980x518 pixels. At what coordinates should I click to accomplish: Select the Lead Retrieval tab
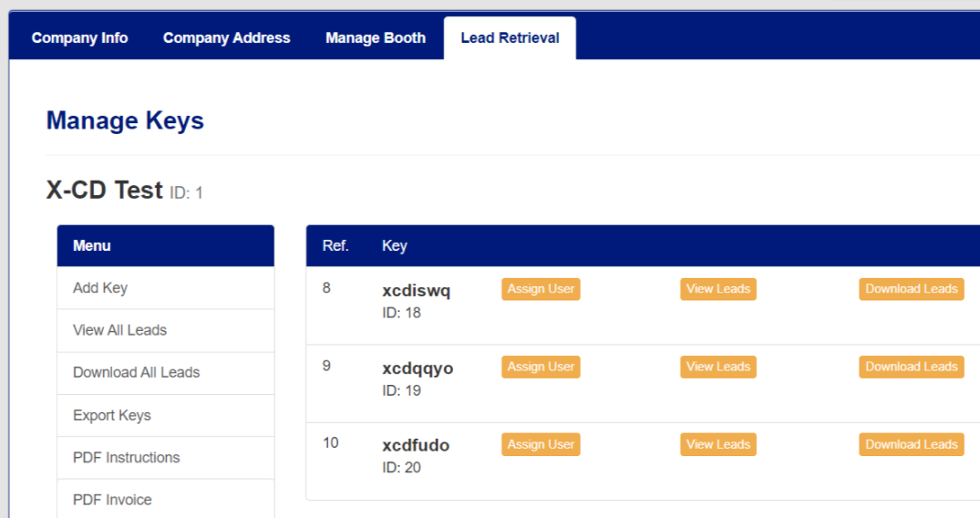click(x=510, y=38)
